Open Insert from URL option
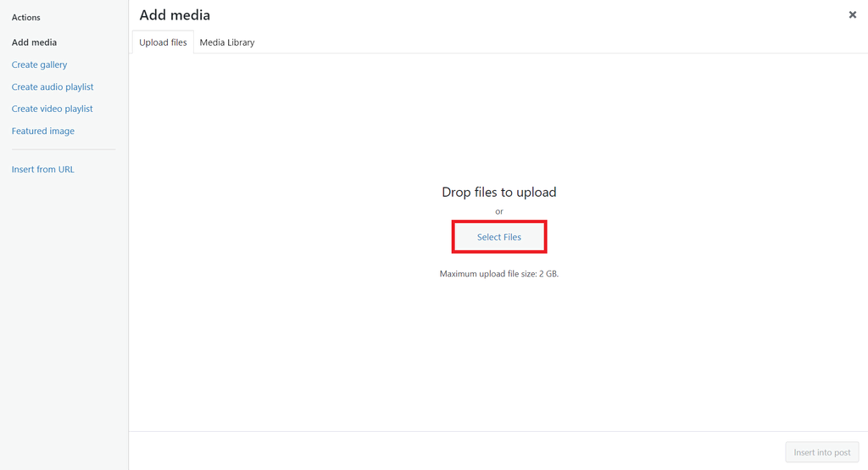The image size is (868, 470). (42, 169)
